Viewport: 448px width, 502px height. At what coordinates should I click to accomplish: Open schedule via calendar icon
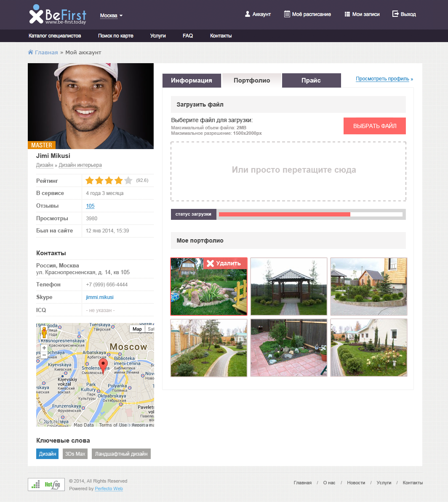287,14
